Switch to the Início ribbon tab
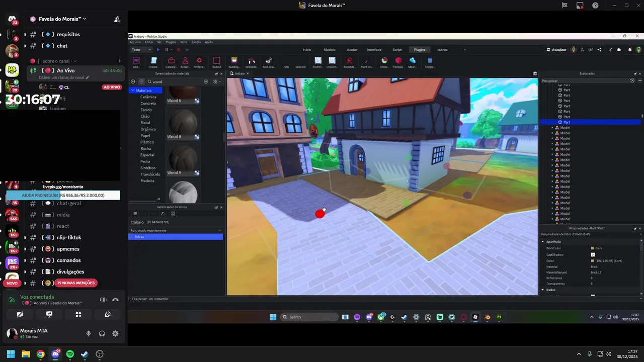Image resolution: width=644 pixels, height=362 pixels. [x=307, y=50]
